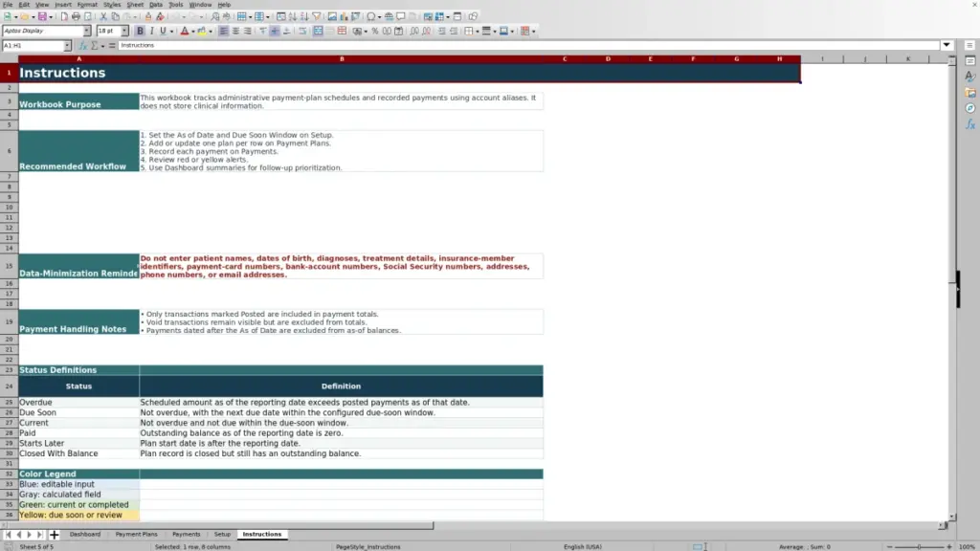Viewport: 980px width, 551px height.
Task: Open the Select Function sum dropdown arrow
Action: point(102,46)
